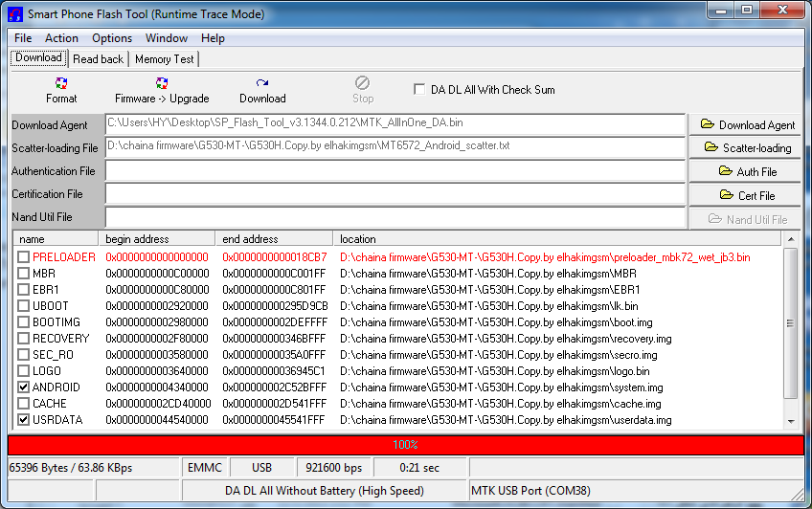Check the PRELOADER partition checkbox
The width and height of the screenshot is (812, 509).
[x=23, y=257]
